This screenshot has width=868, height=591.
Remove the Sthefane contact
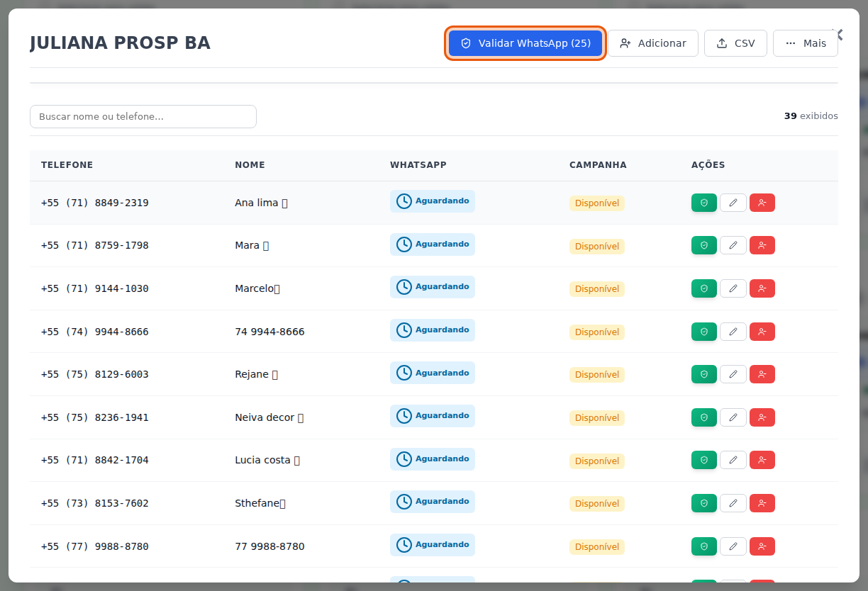762,503
